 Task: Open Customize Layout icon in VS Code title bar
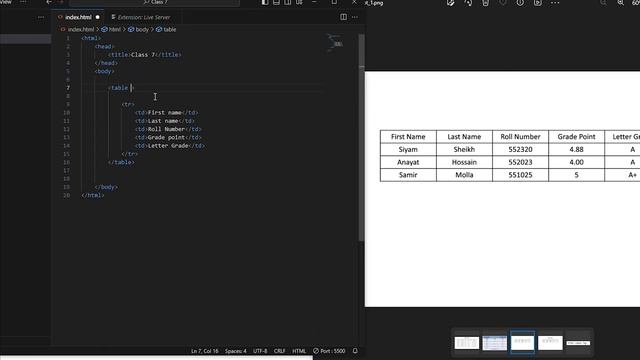pos(299,2)
